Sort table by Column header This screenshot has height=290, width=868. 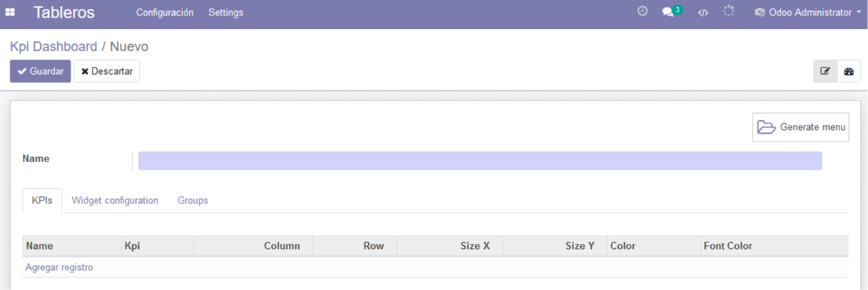click(x=254, y=246)
